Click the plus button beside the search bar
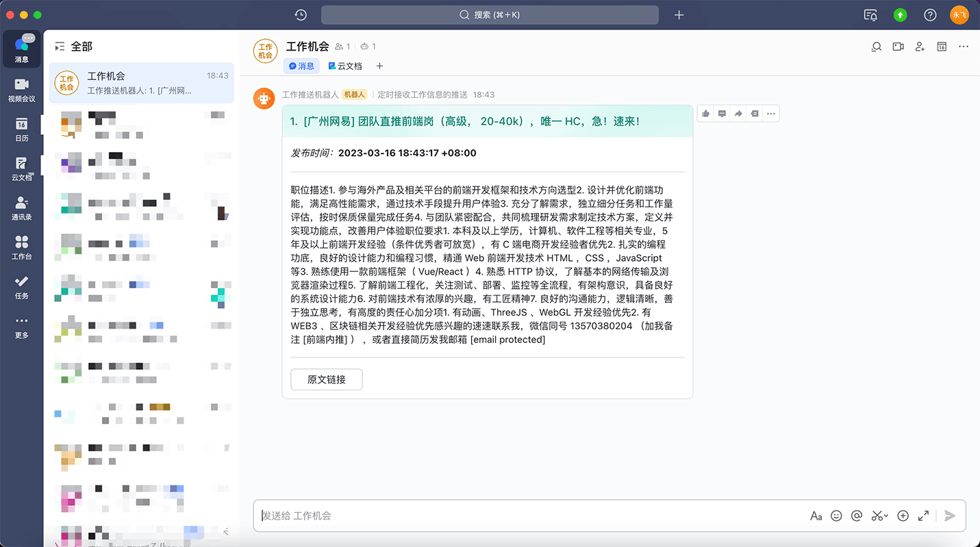Viewport: 980px width, 547px height. point(679,15)
